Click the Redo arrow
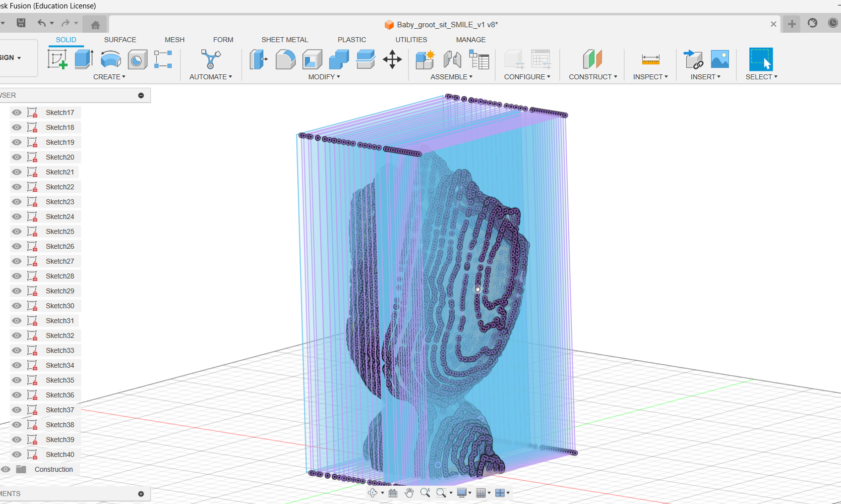Image resolution: width=841 pixels, height=504 pixels. (65, 23)
